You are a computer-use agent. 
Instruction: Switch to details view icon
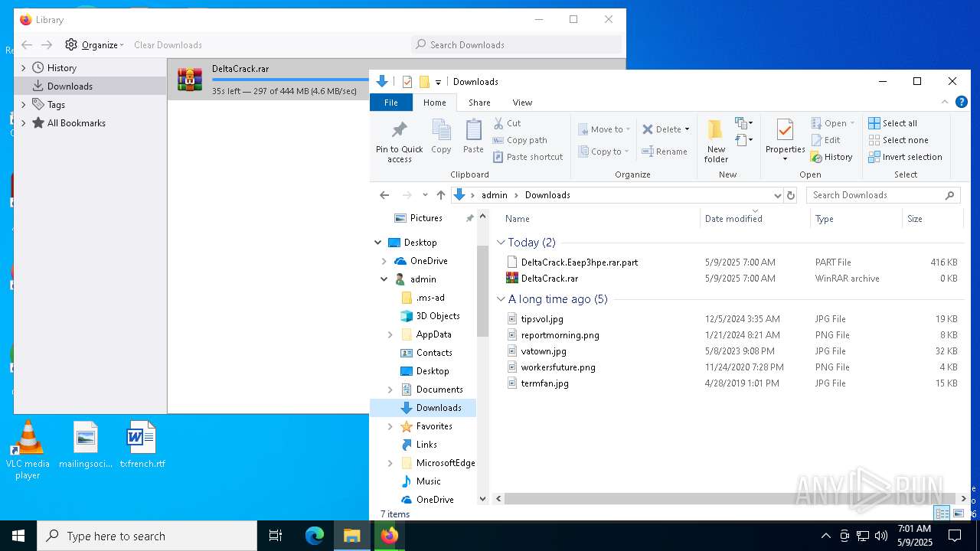(x=942, y=514)
